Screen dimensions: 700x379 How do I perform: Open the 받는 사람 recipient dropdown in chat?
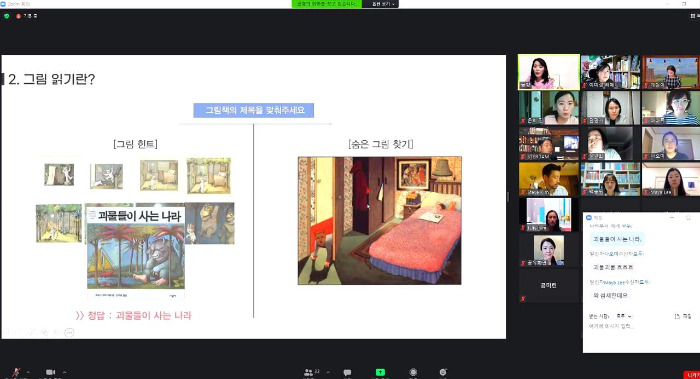click(624, 316)
